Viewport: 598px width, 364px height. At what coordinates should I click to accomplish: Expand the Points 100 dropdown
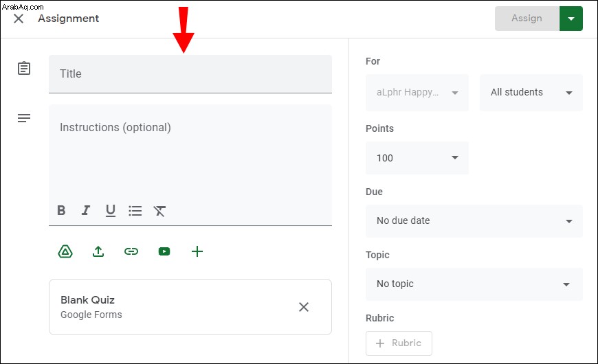tap(417, 158)
